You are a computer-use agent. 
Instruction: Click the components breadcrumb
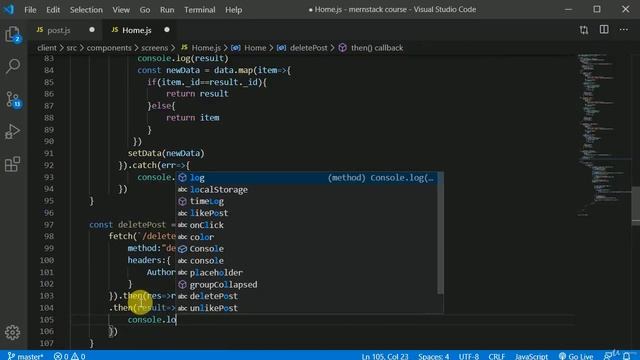pos(109,48)
